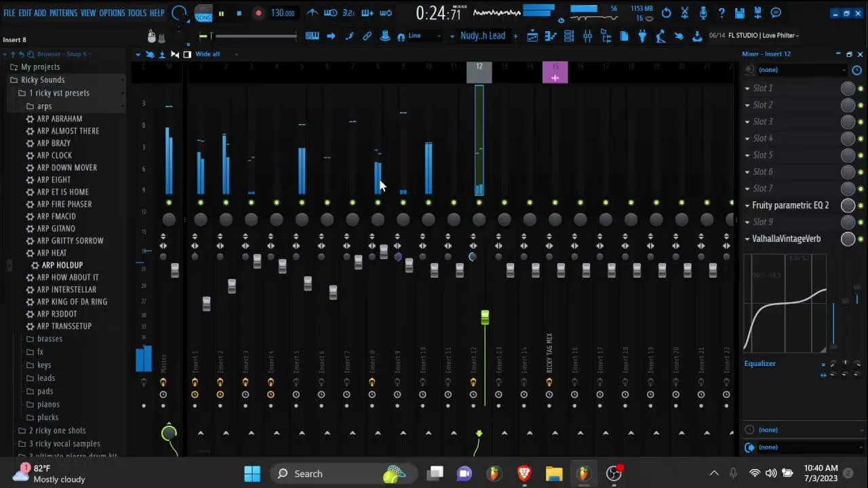Click the audio editor scissors icon
868x488 pixels.
(684, 13)
